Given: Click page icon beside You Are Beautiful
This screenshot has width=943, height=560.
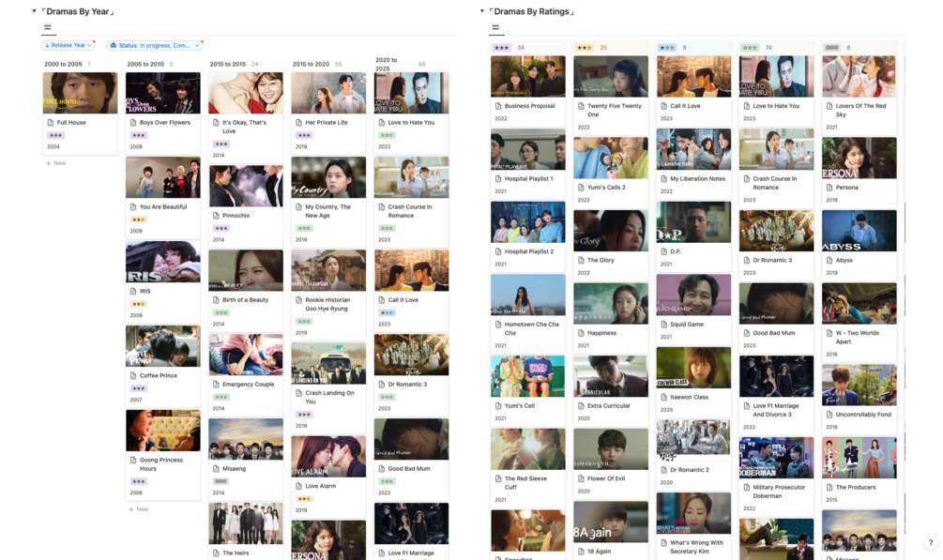Looking at the screenshot, I should (133, 207).
